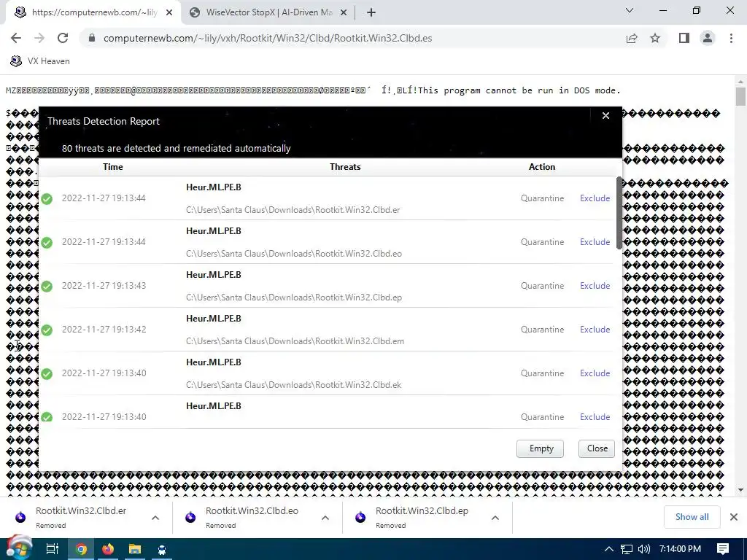Exclude the Rootkit.Win32.Clbd.er detection

click(595, 198)
